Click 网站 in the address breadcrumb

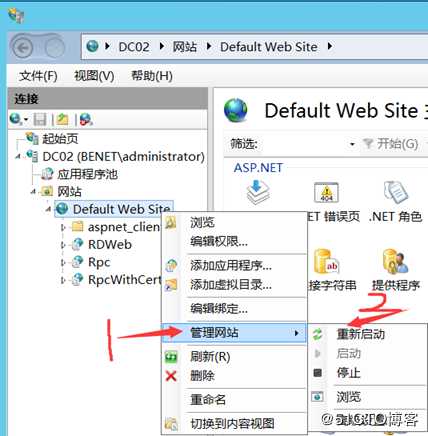tap(184, 47)
